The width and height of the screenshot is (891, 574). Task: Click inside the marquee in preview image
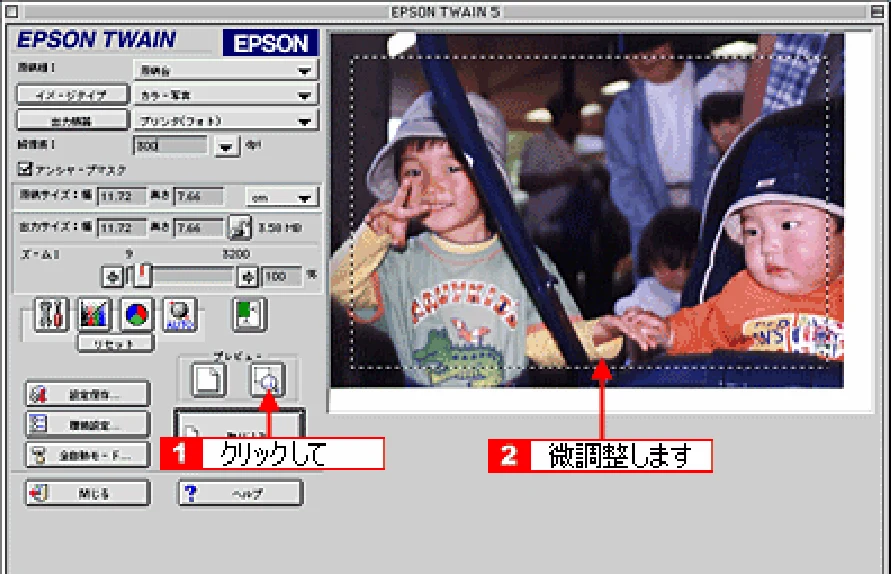coord(589,211)
